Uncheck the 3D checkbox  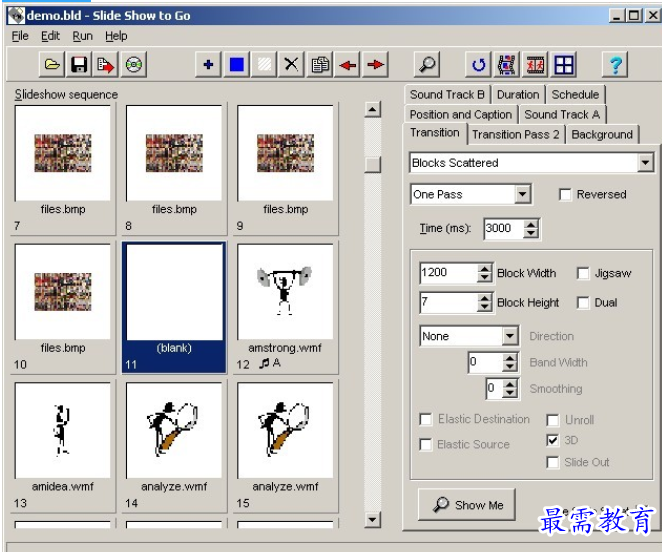[x=552, y=441]
